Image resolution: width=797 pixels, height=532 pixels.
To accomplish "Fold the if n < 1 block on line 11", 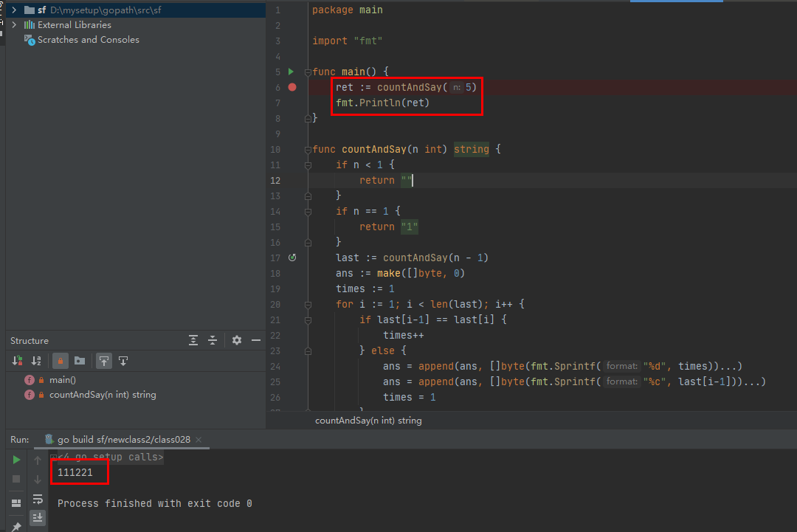I will tap(308, 165).
